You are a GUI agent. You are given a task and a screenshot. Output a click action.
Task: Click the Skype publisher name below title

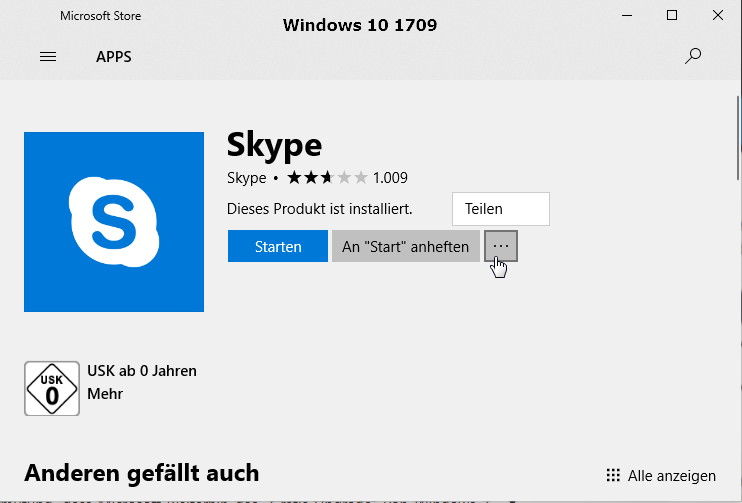[246, 178]
